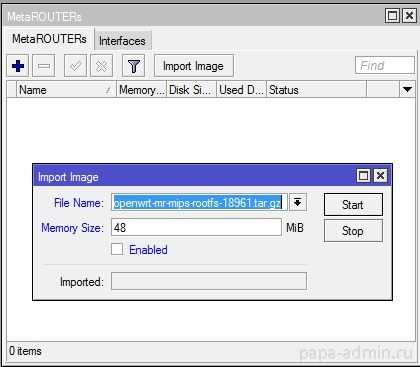Sort by the Used Disk column header
The height and width of the screenshot is (367, 420).
coord(241,90)
